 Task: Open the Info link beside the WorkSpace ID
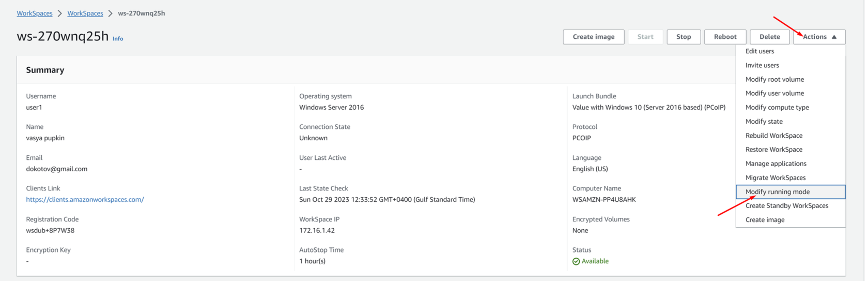pyautogui.click(x=118, y=39)
